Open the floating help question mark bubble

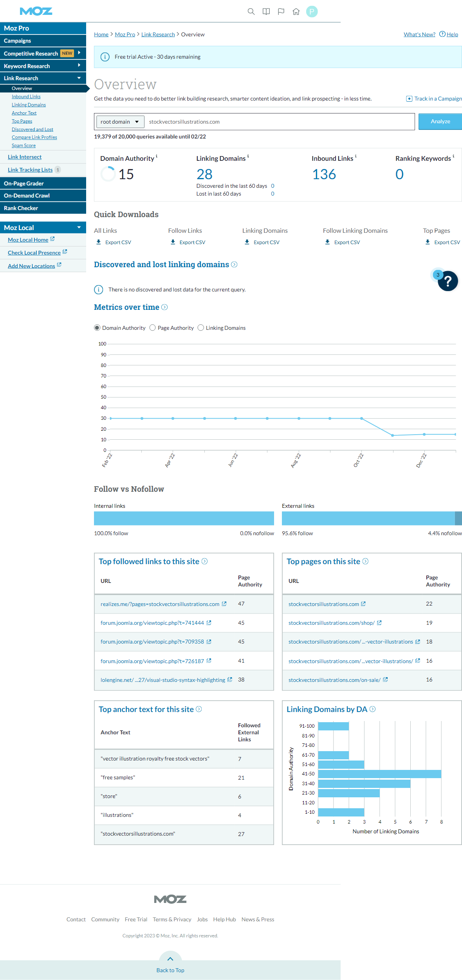coord(448,281)
